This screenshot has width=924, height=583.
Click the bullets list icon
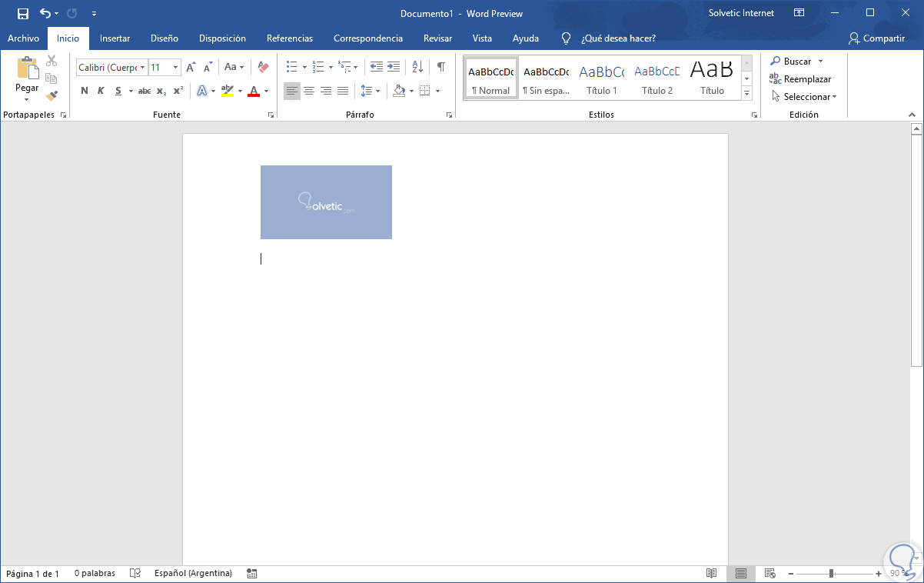[291, 67]
